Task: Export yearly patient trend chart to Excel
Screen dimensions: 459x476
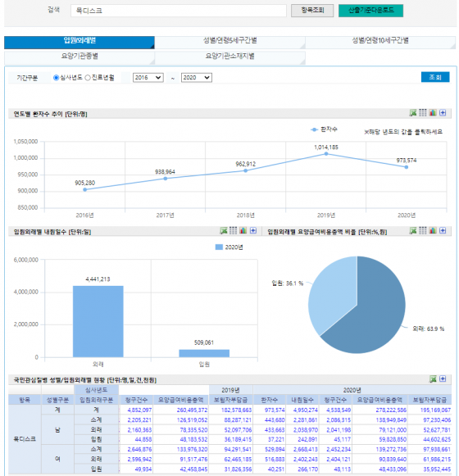Action: click(x=413, y=113)
